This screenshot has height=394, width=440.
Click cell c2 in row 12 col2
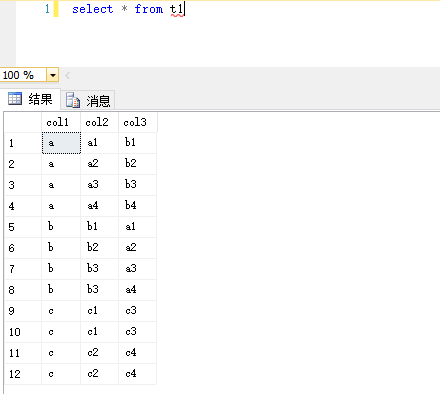[99, 374]
